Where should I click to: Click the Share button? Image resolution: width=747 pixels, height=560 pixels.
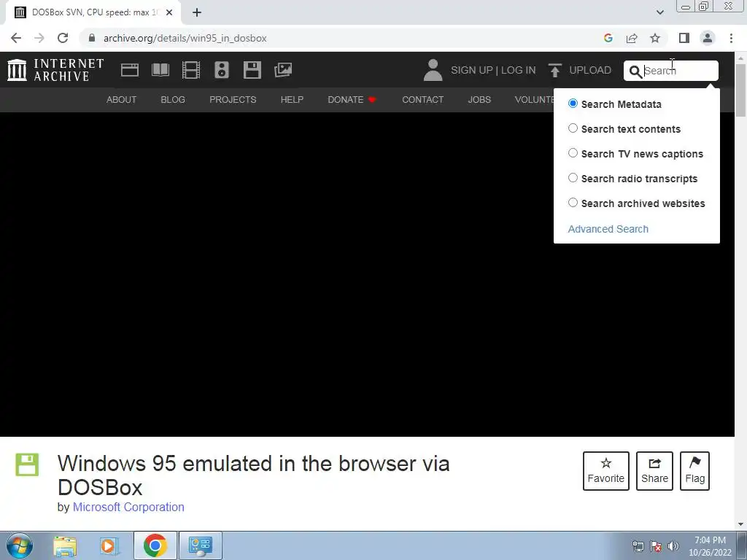pyautogui.click(x=654, y=471)
